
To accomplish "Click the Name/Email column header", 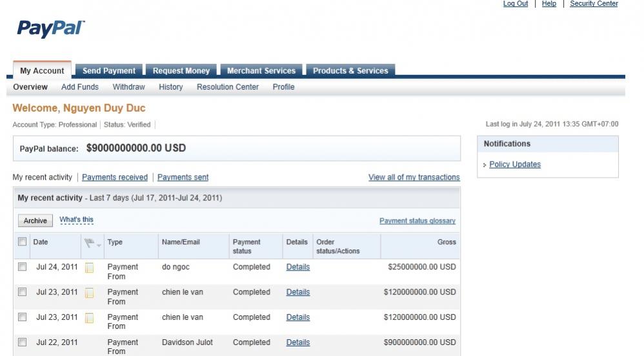I will pos(181,242).
